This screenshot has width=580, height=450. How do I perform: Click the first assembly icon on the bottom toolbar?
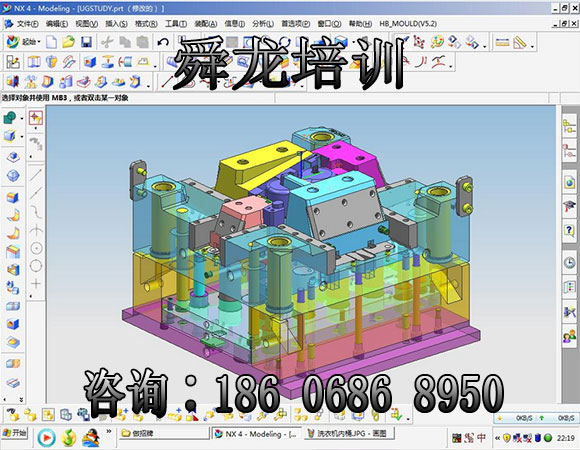click(x=13, y=415)
